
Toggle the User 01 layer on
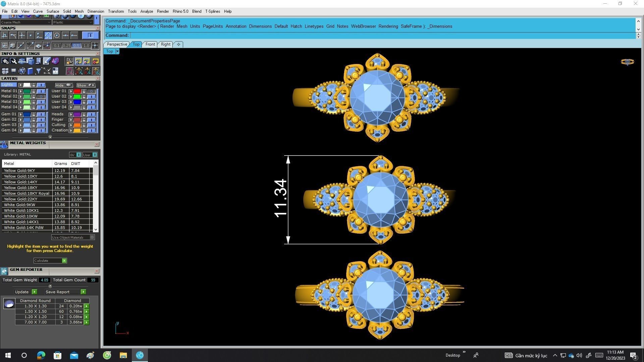pos(91,91)
